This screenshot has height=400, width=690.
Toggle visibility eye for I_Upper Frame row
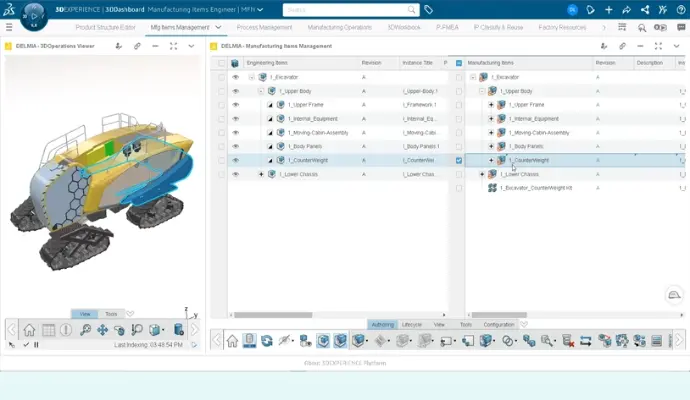pos(235,105)
